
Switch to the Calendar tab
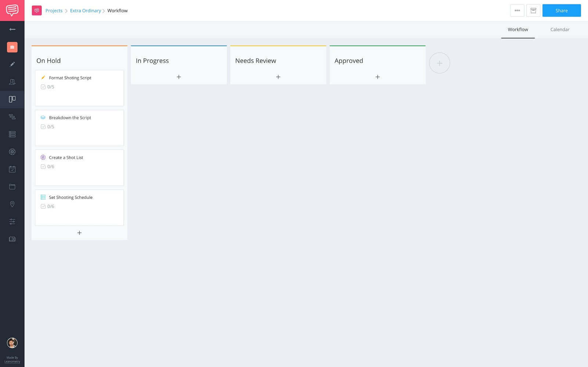click(560, 29)
